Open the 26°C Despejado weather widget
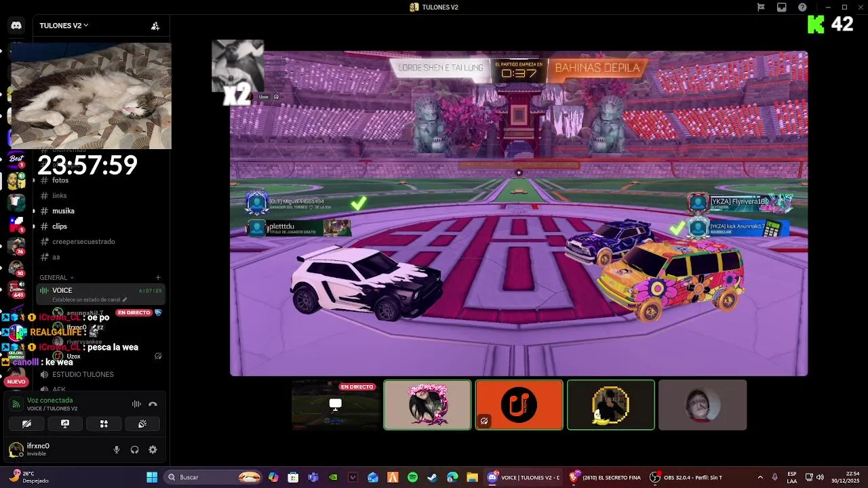This screenshot has width=868, height=488. tap(27, 477)
